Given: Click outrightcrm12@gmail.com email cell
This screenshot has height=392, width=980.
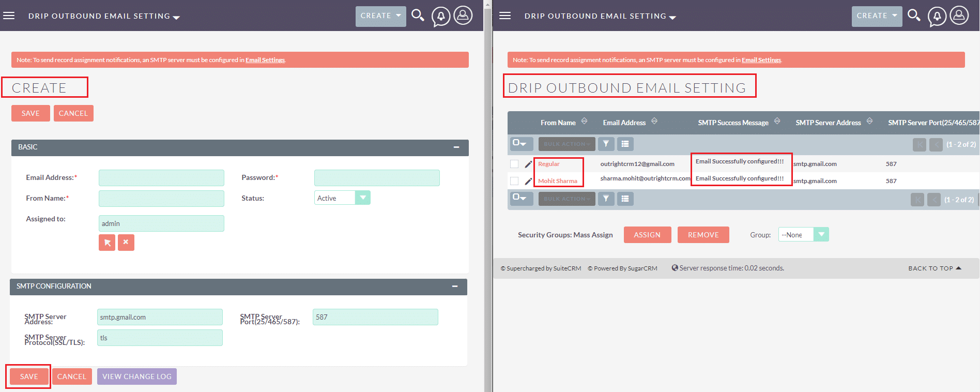Looking at the screenshot, I should point(637,164).
